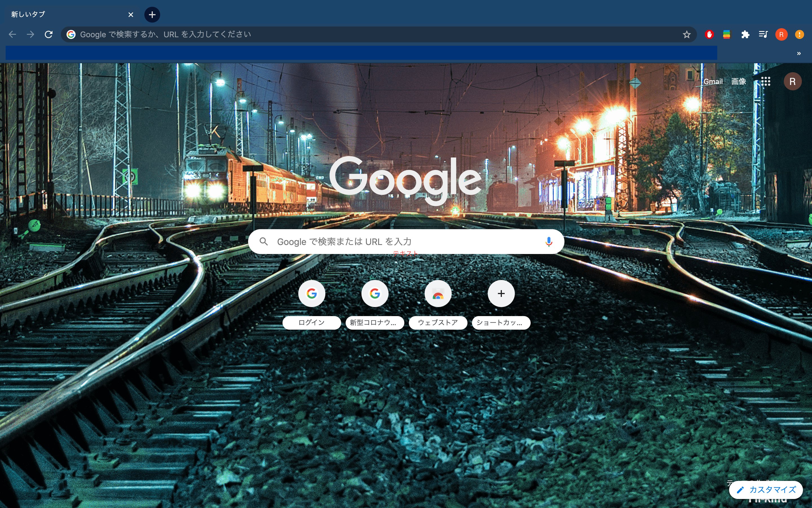Click the browser forward arrow
The height and width of the screenshot is (508, 812).
coord(30,34)
